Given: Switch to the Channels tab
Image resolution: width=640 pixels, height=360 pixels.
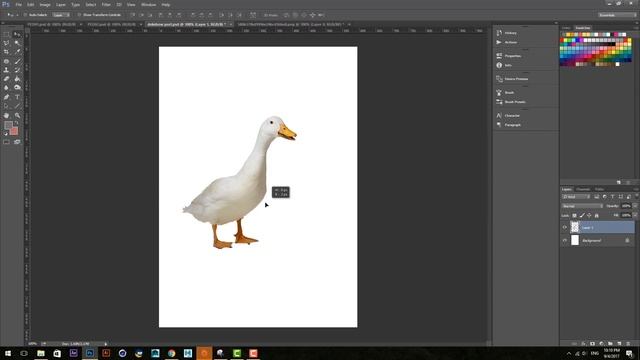Looking at the screenshot, I should pos(583,189).
